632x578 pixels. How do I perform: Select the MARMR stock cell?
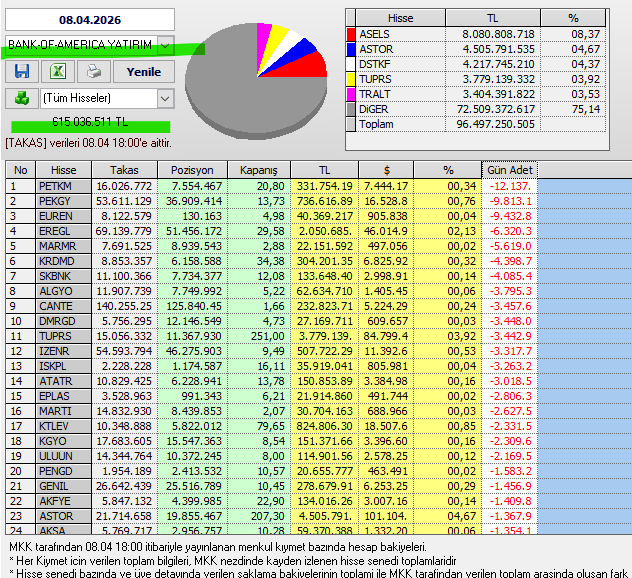(x=64, y=246)
